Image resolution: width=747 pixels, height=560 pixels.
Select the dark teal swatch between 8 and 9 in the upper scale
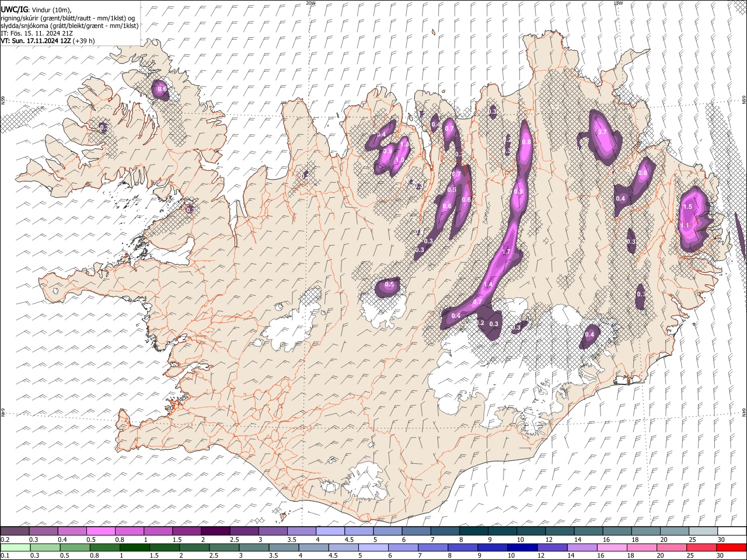473,531
